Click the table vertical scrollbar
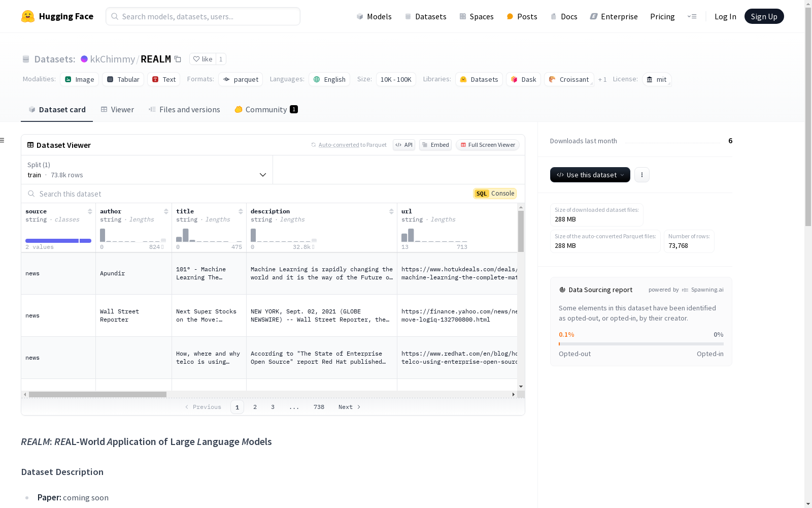 521,231
